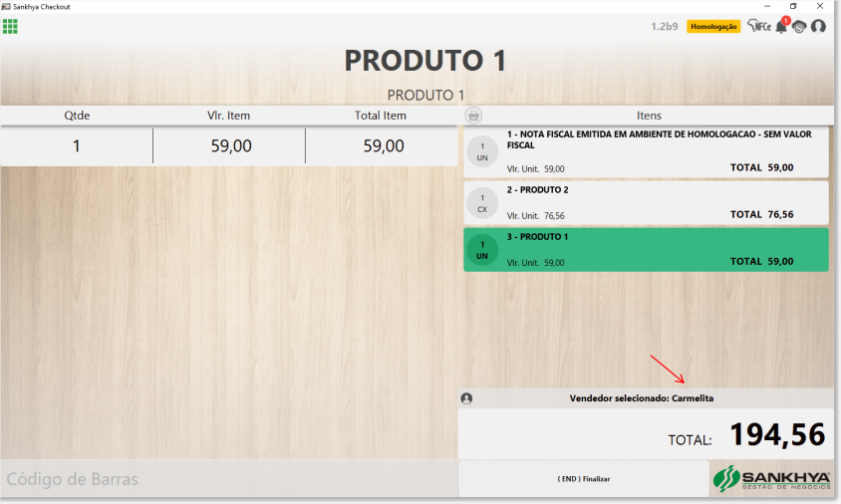This screenshot has width=841, height=504.
Task: Click the seller person icon near Vendedor
Action: click(466, 398)
